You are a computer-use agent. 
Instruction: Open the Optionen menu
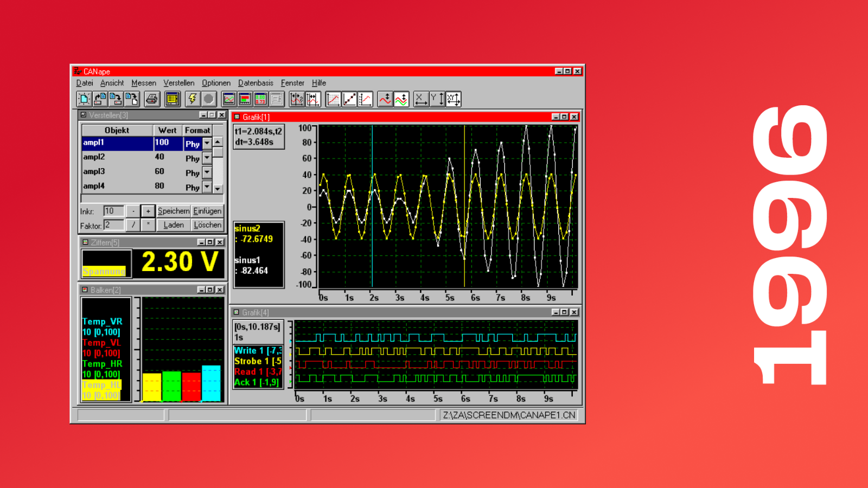pyautogui.click(x=216, y=83)
